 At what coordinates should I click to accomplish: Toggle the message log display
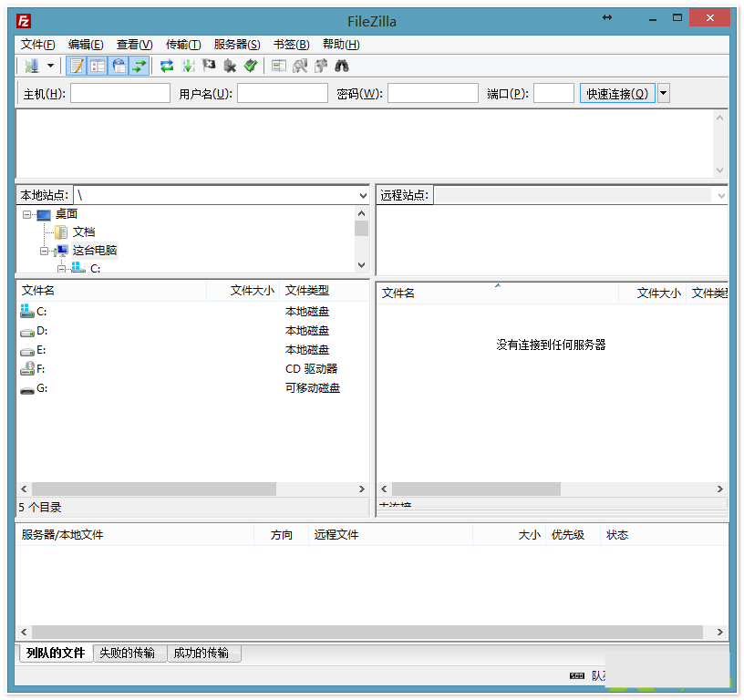click(x=77, y=66)
